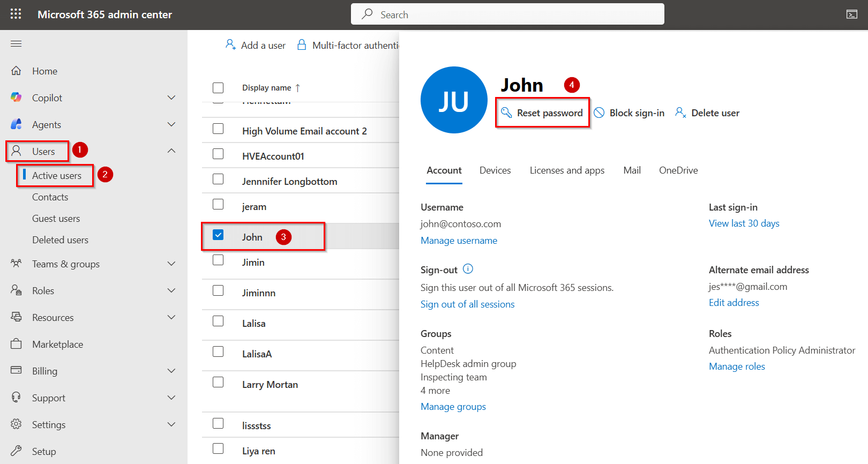The width and height of the screenshot is (868, 464).
Task: Select the Account tab
Action: (444, 170)
